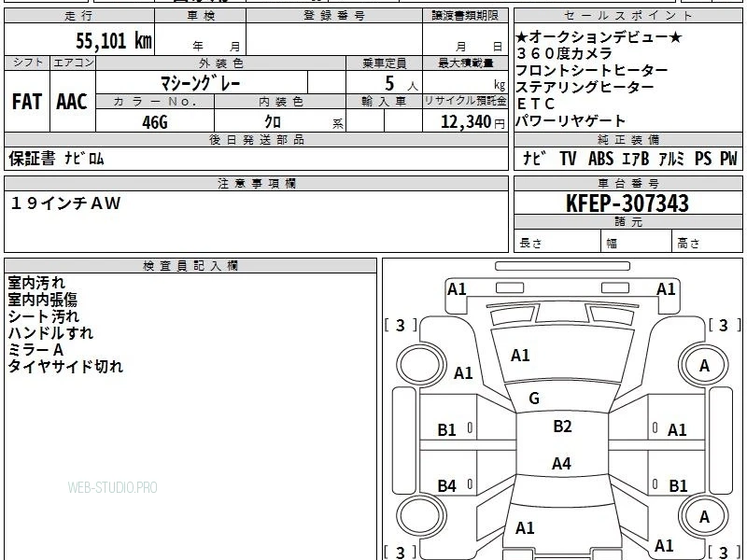The image size is (747, 560).
Task: Select the 室内内張傷 inspector note
Action: pyautogui.click(x=42, y=300)
